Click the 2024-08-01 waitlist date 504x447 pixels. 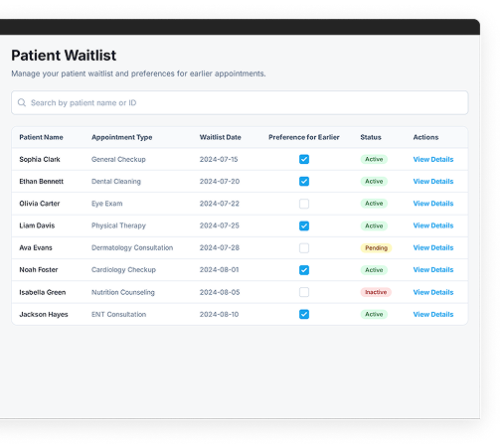(219, 270)
